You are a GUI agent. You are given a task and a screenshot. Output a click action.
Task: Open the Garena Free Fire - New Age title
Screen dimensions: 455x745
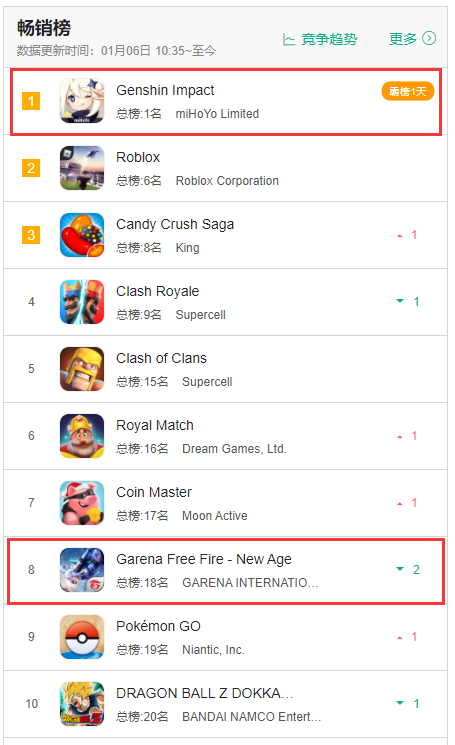pyautogui.click(x=204, y=559)
